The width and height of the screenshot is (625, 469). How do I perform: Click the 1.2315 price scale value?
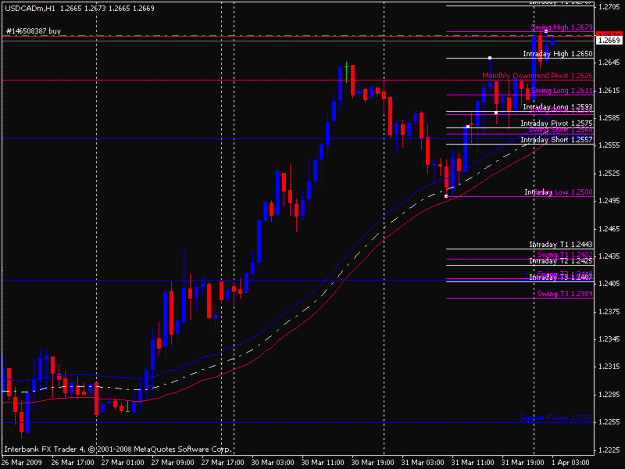coord(609,367)
